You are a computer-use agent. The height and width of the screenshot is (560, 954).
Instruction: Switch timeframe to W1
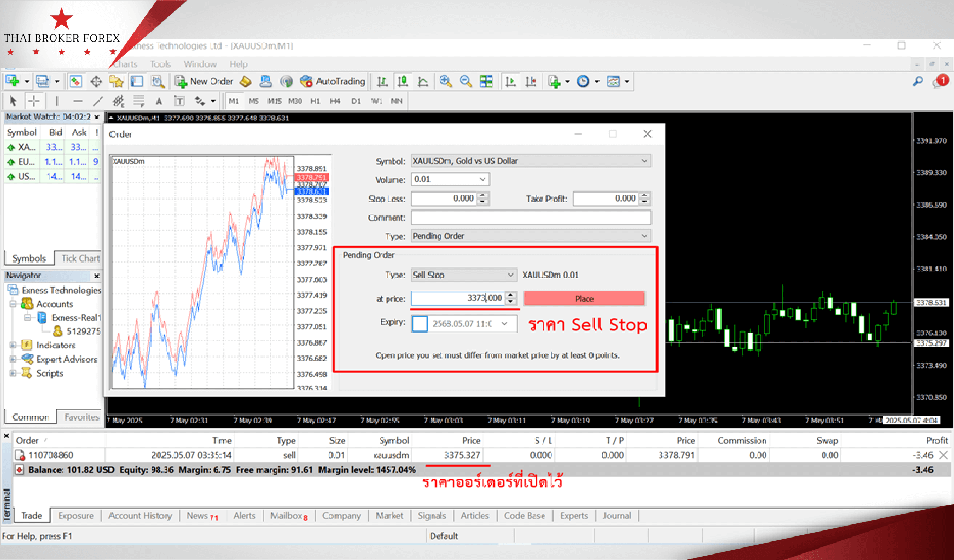[x=377, y=101]
